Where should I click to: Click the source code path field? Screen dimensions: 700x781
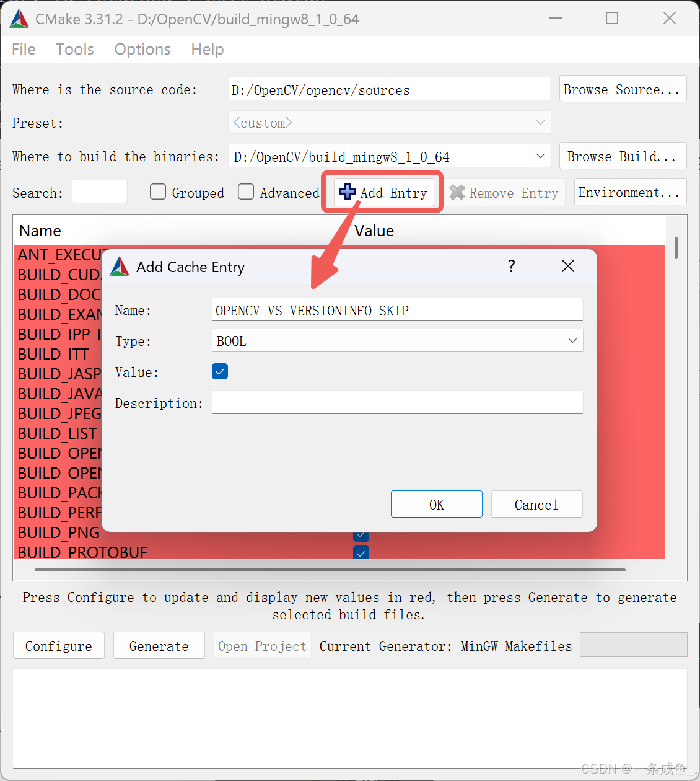coord(389,89)
